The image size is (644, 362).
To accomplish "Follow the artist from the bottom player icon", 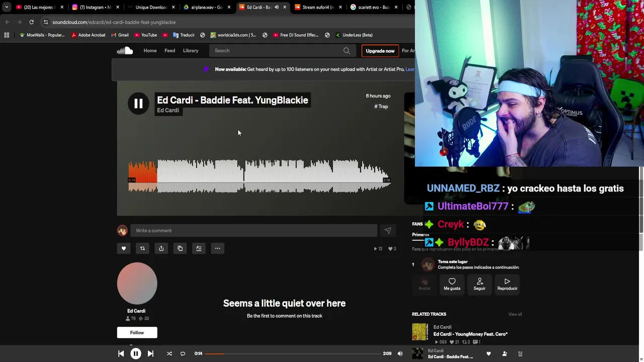I will click(505, 354).
